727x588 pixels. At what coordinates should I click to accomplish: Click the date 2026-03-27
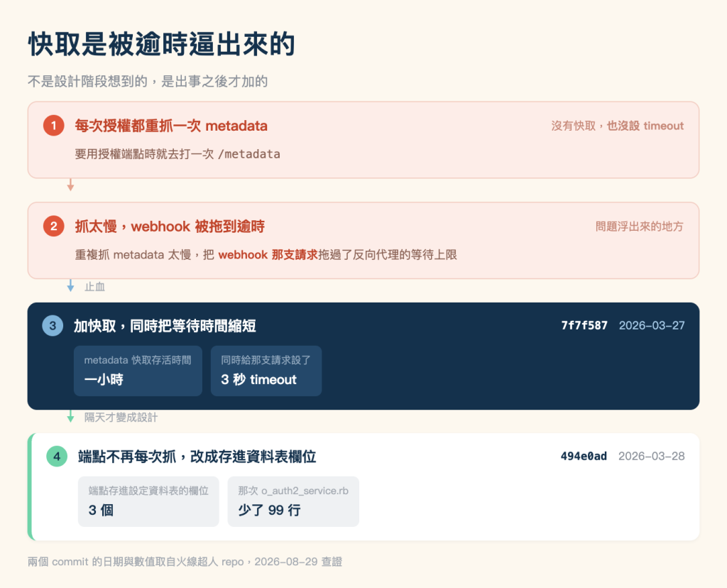[x=652, y=325]
